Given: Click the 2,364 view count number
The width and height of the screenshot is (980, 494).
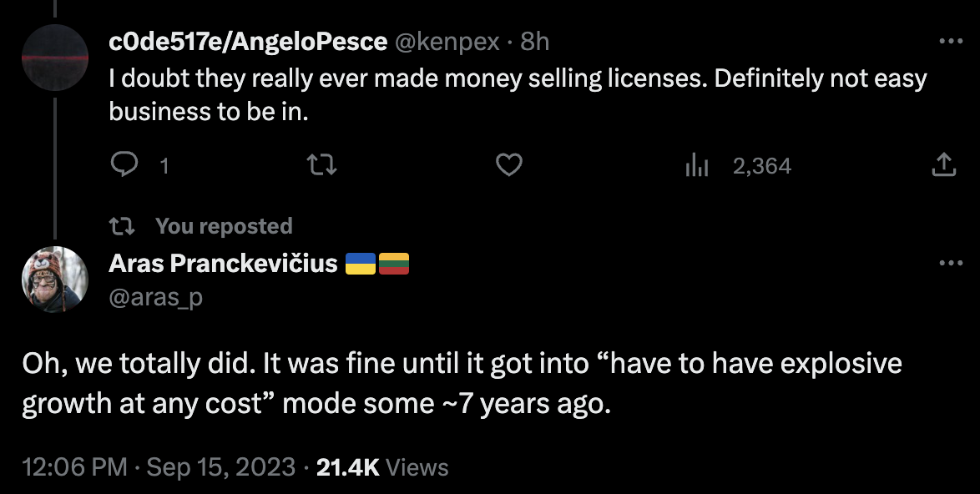Looking at the screenshot, I should pyautogui.click(x=761, y=166).
